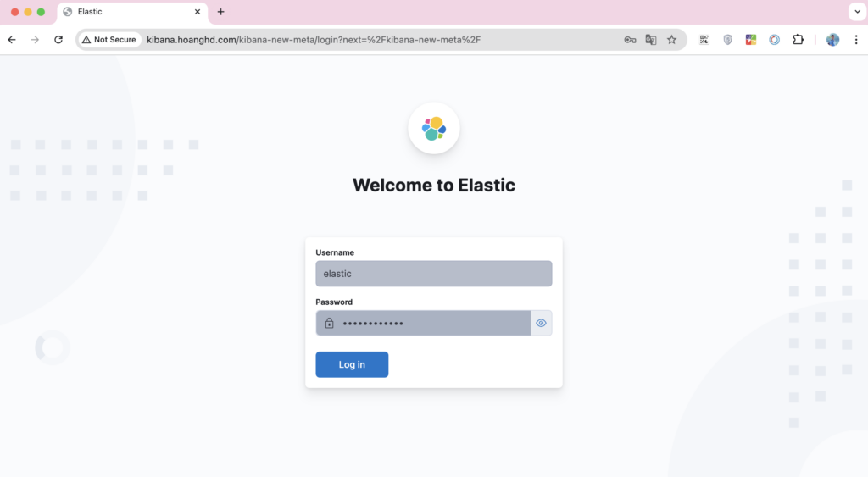Open saved passwords key icon

pyautogui.click(x=630, y=40)
